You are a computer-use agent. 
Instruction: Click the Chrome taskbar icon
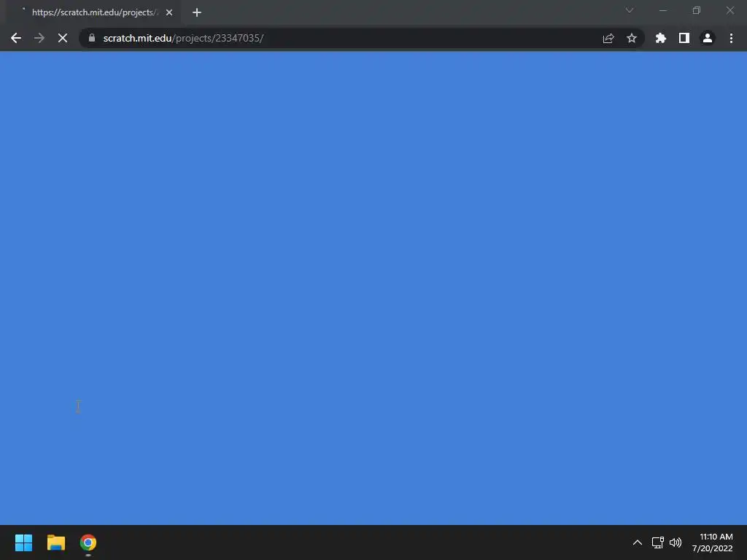[88, 542]
